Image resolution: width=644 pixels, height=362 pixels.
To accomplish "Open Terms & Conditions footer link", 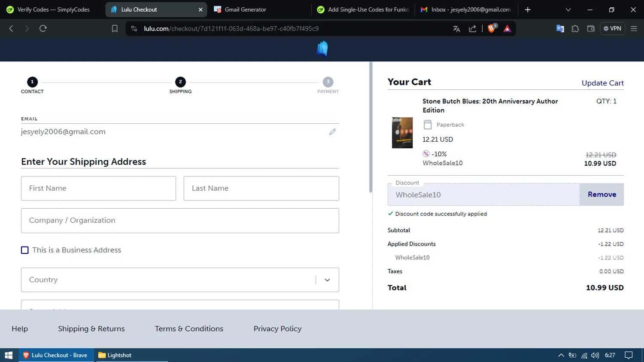I will (x=189, y=329).
